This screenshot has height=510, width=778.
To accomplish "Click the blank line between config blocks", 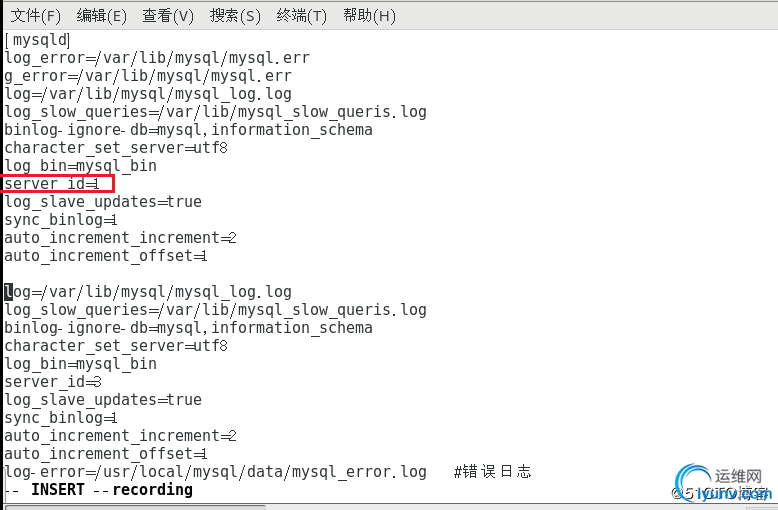I will (200, 274).
